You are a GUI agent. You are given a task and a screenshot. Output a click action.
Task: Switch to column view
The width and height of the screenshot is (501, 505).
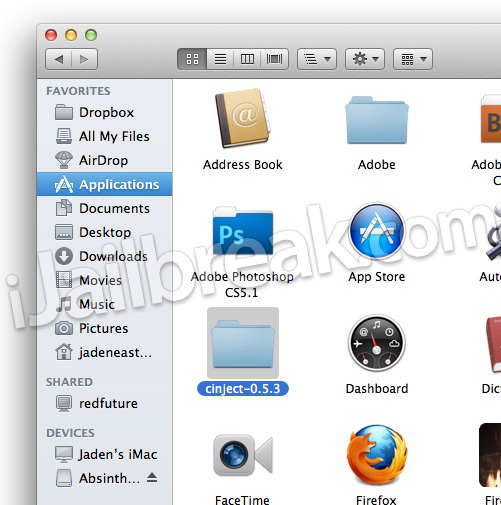pyautogui.click(x=247, y=59)
